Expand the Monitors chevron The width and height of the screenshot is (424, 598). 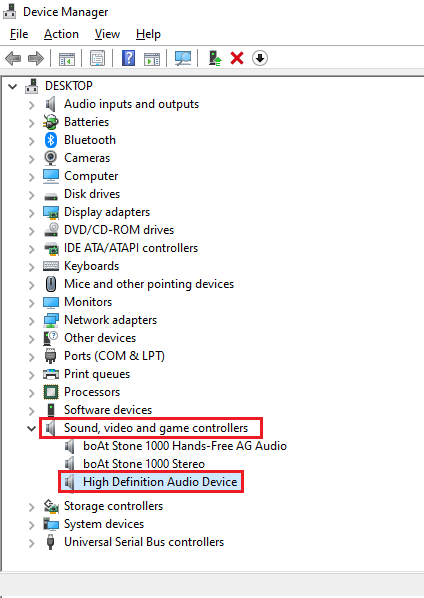tap(32, 302)
